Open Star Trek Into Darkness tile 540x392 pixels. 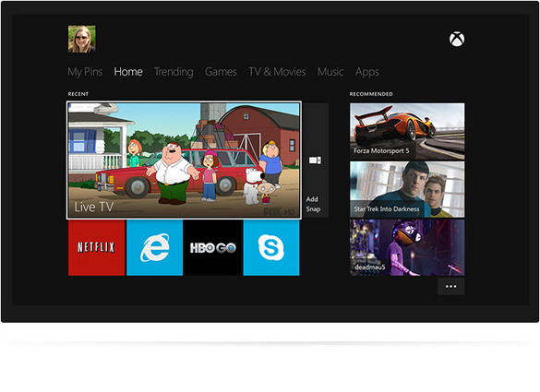point(407,190)
